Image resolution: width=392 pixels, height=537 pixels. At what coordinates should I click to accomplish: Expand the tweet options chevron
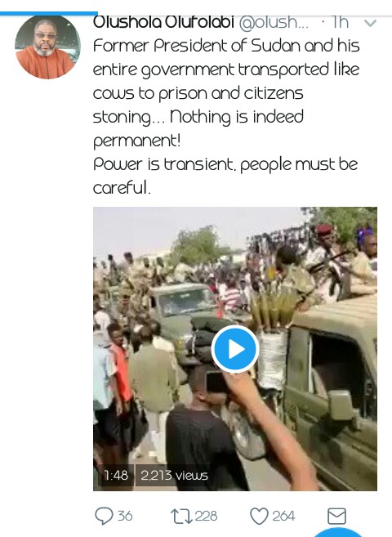point(371,23)
